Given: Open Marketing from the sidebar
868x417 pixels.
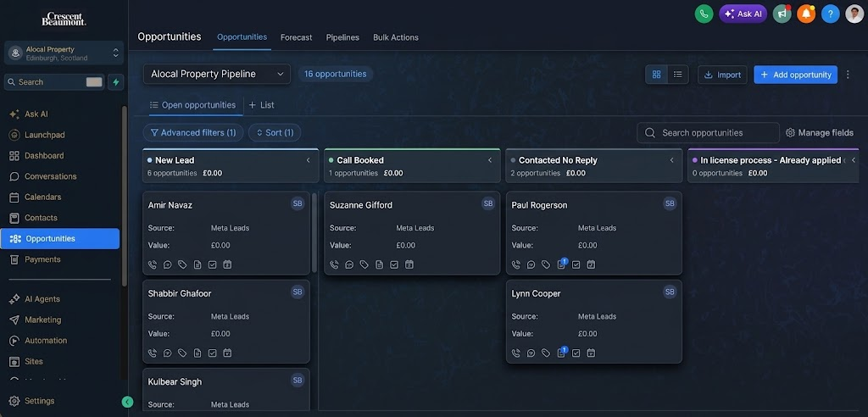Looking at the screenshot, I should (36, 320).
